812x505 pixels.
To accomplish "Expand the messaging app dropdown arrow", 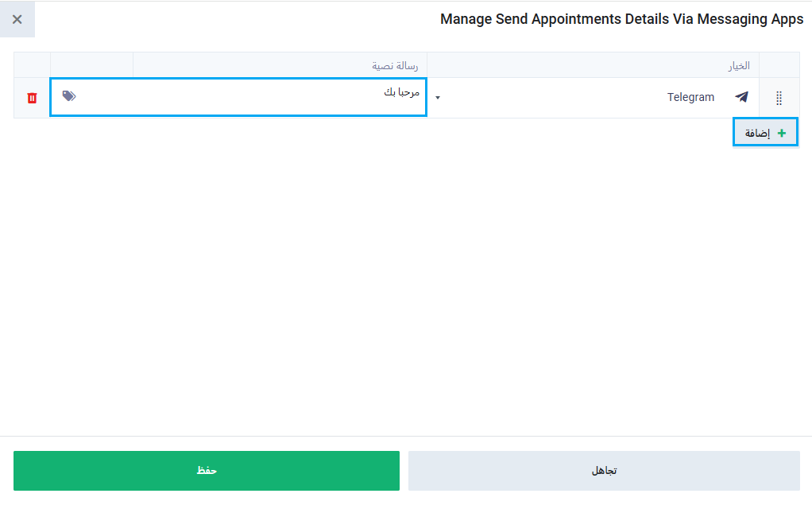I will point(437,98).
